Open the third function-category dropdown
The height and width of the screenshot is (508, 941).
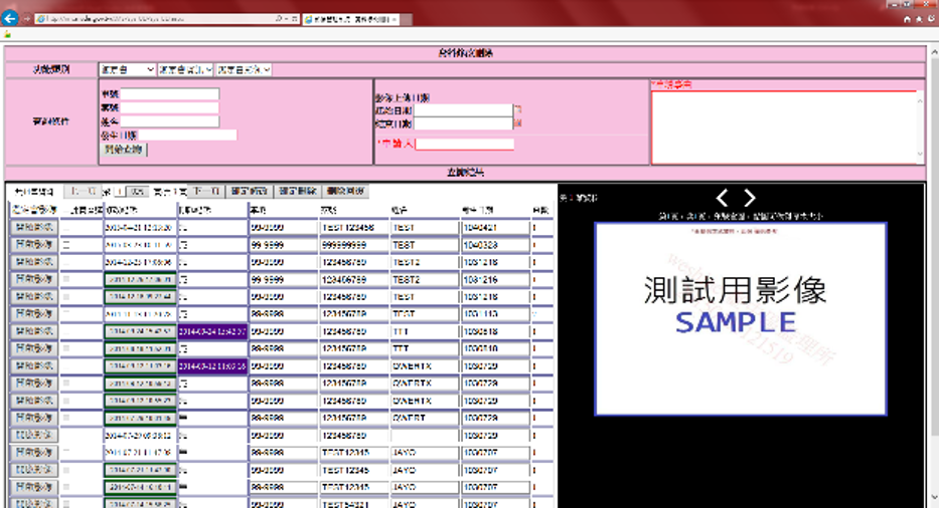[244, 70]
